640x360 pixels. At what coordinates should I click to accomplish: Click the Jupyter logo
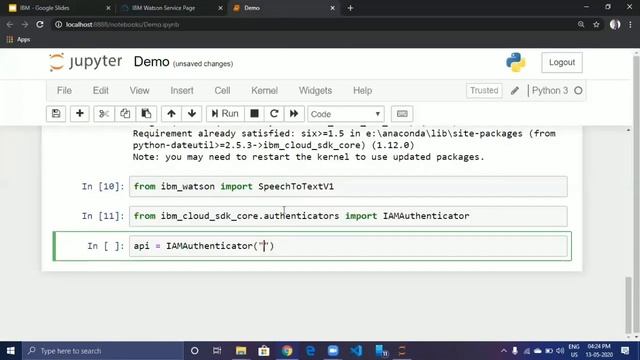tap(86, 62)
